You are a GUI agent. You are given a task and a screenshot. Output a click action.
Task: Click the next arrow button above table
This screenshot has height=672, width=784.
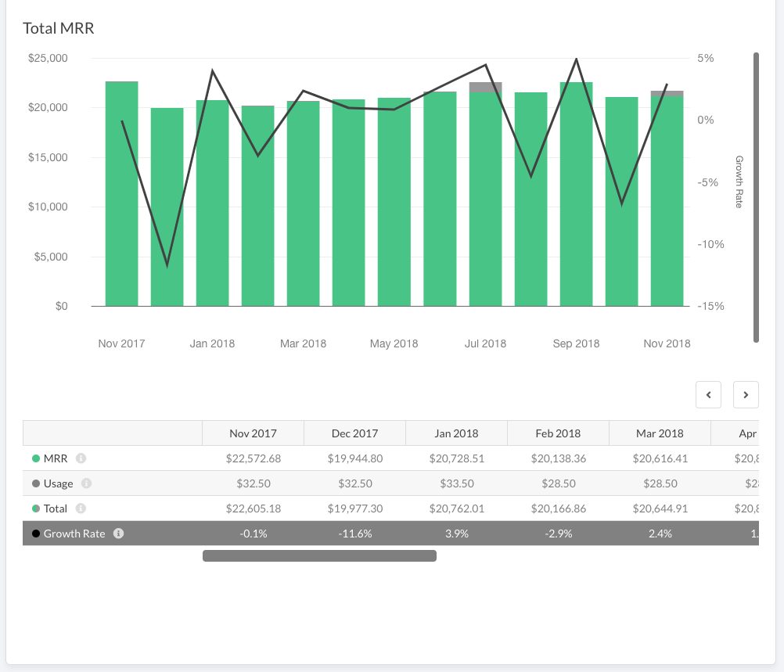coord(746,395)
